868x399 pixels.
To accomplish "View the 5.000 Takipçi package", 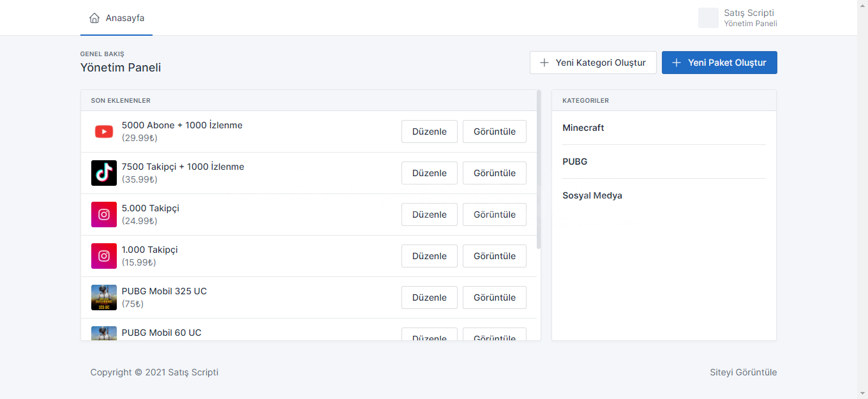I will pos(495,215).
